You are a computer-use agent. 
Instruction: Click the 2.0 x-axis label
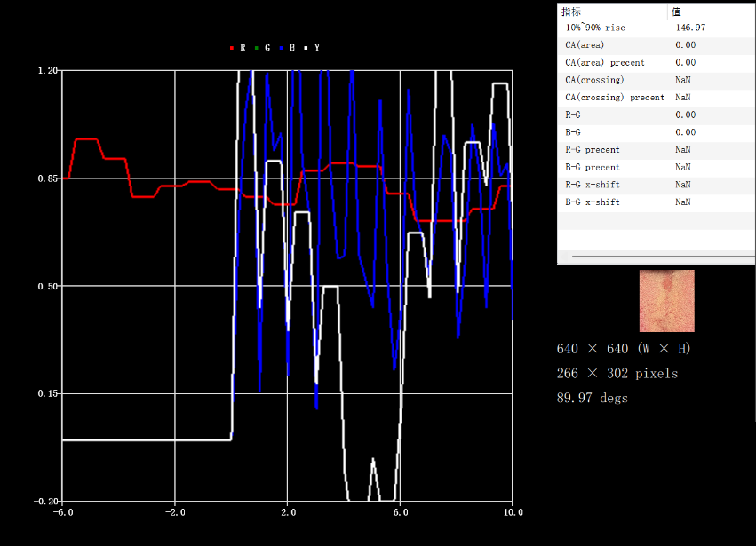click(289, 512)
